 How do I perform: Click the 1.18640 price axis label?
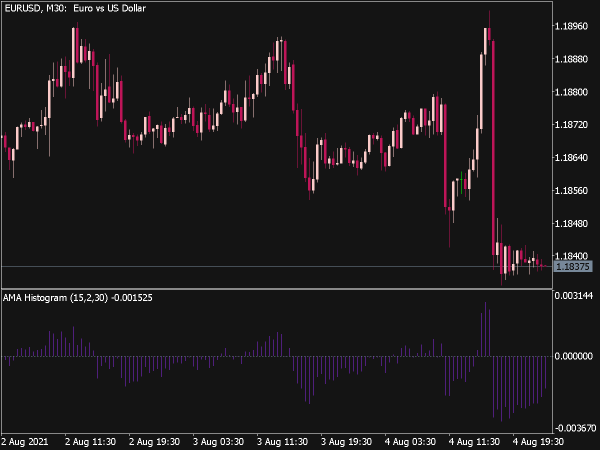(x=571, y=158)
